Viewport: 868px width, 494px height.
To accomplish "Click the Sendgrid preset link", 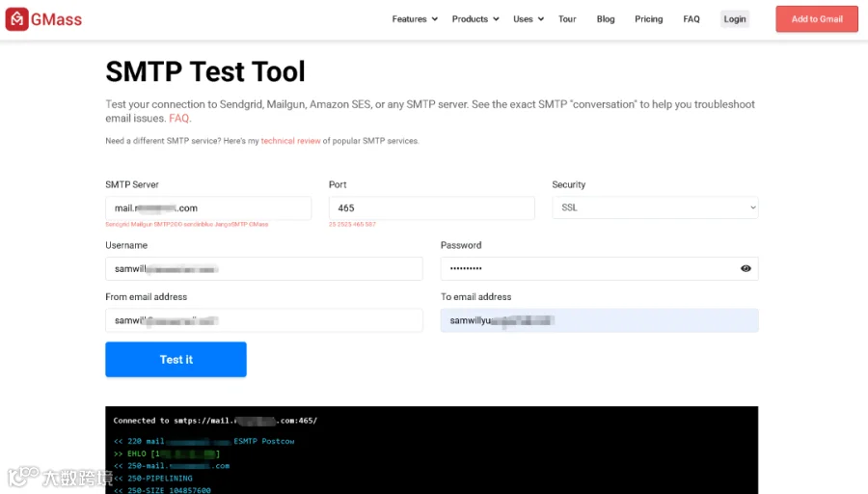I will pos(117,224).
